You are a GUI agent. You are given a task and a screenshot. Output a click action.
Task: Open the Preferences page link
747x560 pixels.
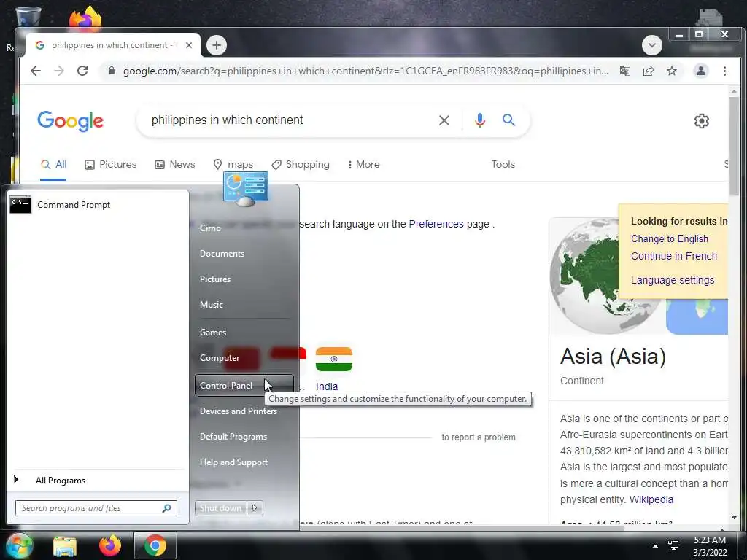click(x=436, y=224)
